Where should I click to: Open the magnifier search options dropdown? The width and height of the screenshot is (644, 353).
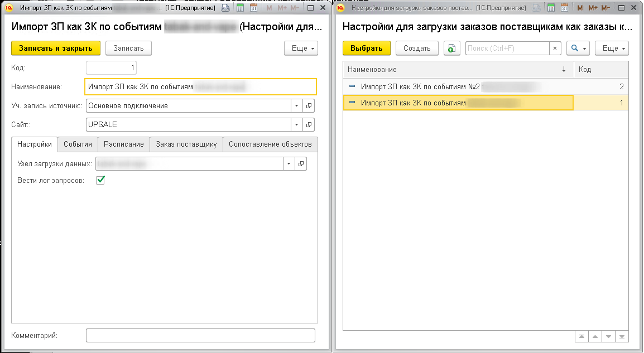578,49
